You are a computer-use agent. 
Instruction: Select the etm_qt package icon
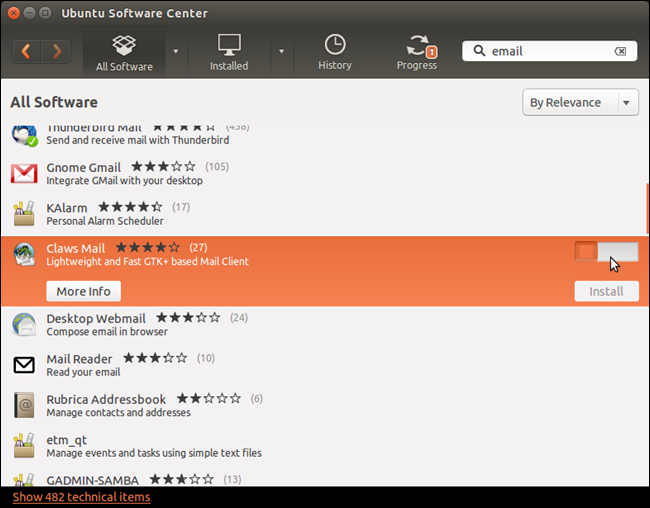(24, 445)
